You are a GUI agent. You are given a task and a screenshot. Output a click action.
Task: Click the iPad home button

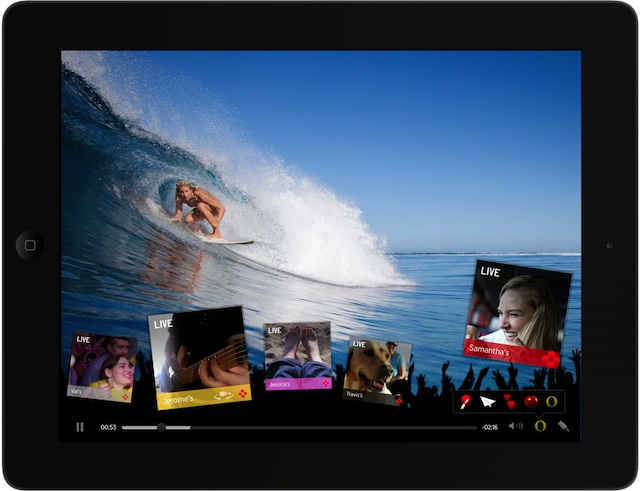(x=30, y=245)
